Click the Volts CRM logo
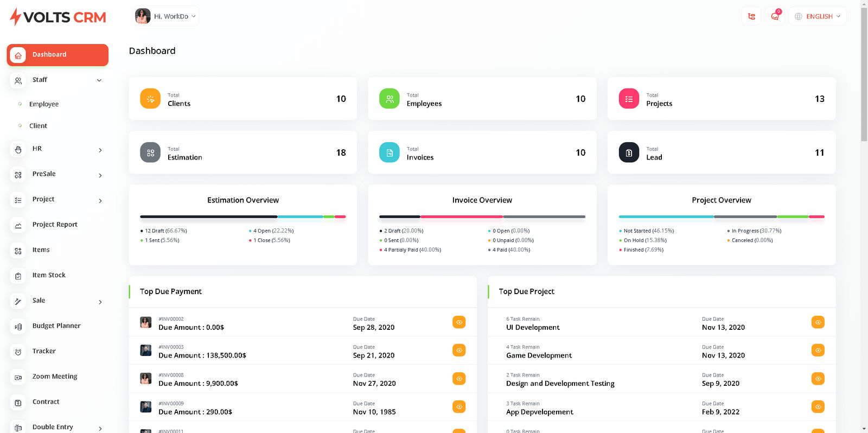This screenshot has height=433, width=868. coord(58,17)
